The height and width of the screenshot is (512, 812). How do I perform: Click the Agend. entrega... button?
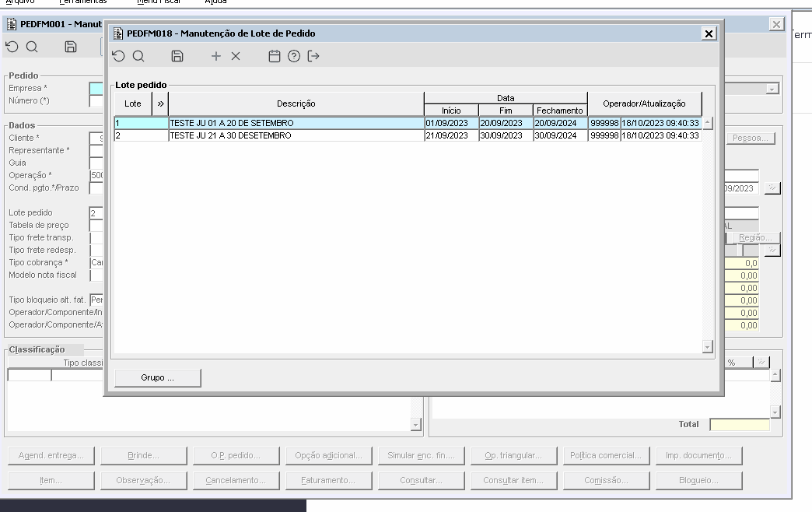pos(51,455)
